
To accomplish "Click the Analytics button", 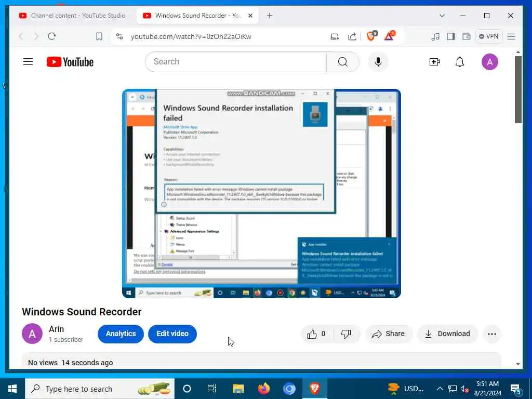I will (121, 334).
